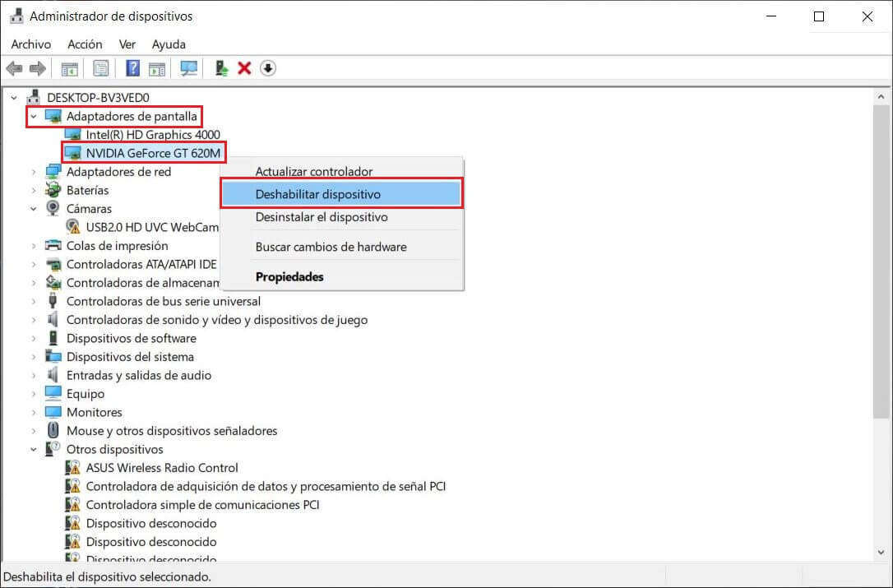Select Desinstalar el dispositivo option
Screen dimensions: 893x588
[x=342, y=217]
